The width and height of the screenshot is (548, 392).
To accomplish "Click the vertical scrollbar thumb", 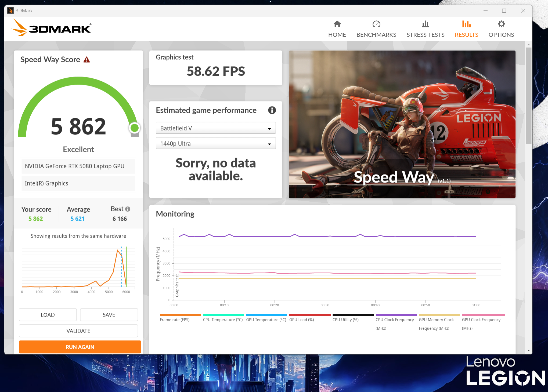I will click(528, 96).
